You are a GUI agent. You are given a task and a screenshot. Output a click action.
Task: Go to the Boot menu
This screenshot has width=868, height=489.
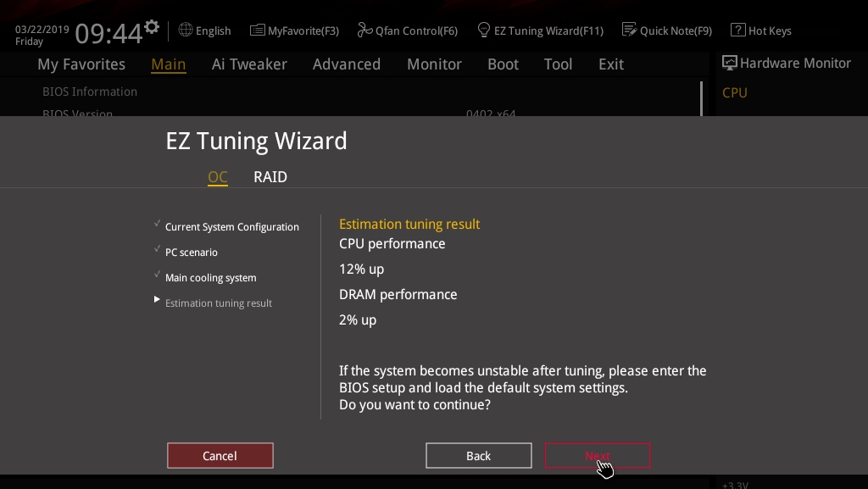(503, 64)
